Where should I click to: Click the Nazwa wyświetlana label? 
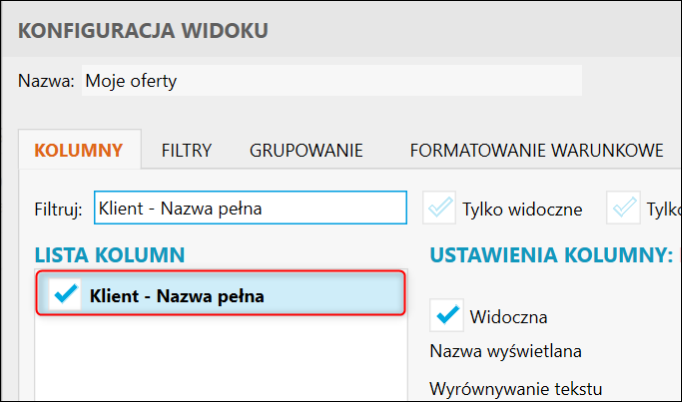[x=506, y=351]
